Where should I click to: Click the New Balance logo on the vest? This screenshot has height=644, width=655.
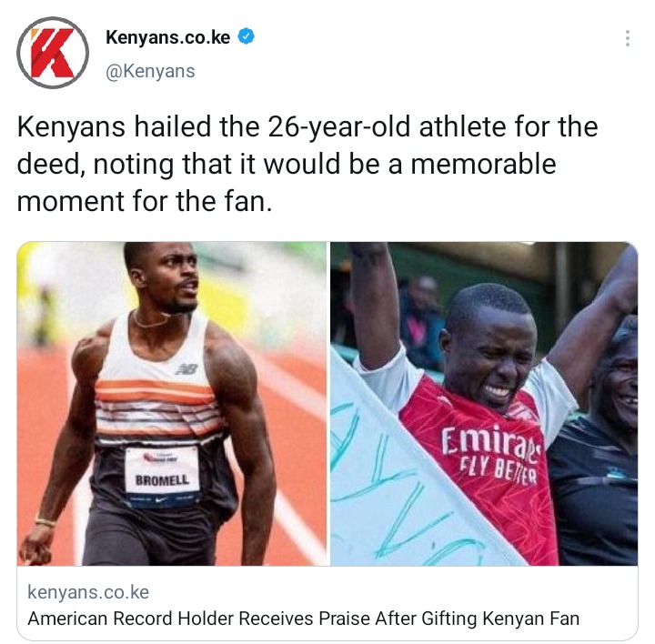186,368
